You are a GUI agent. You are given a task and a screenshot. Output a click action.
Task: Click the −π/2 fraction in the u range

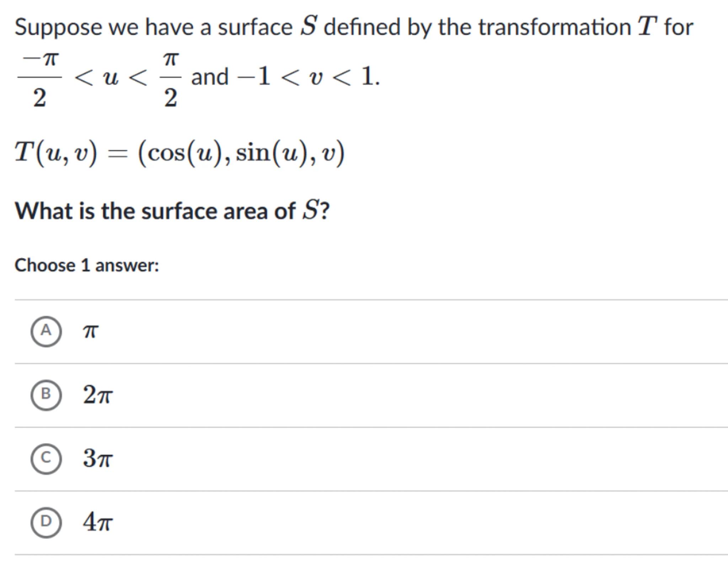(39, 78)
